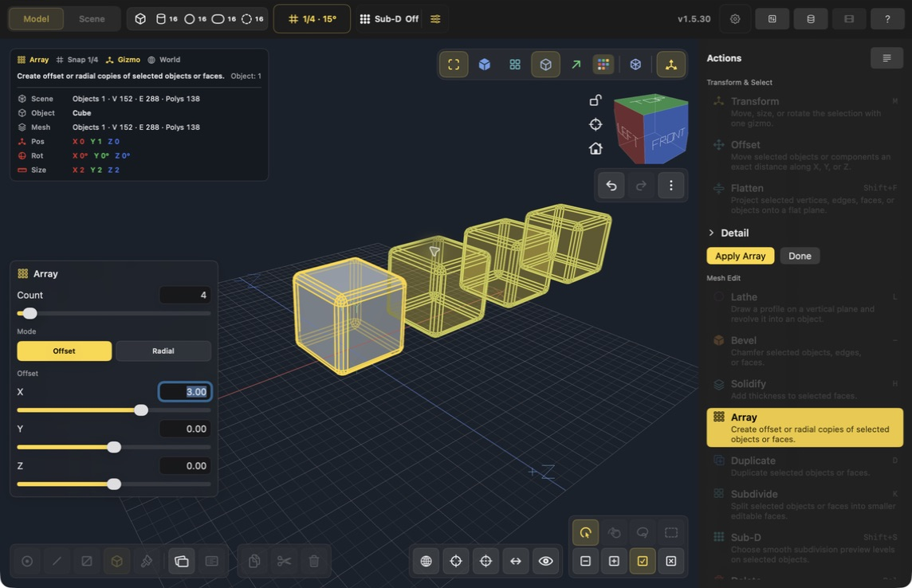Click the cylinder primitive with 16 segments

pyautogui.click(x=167, y=18)
